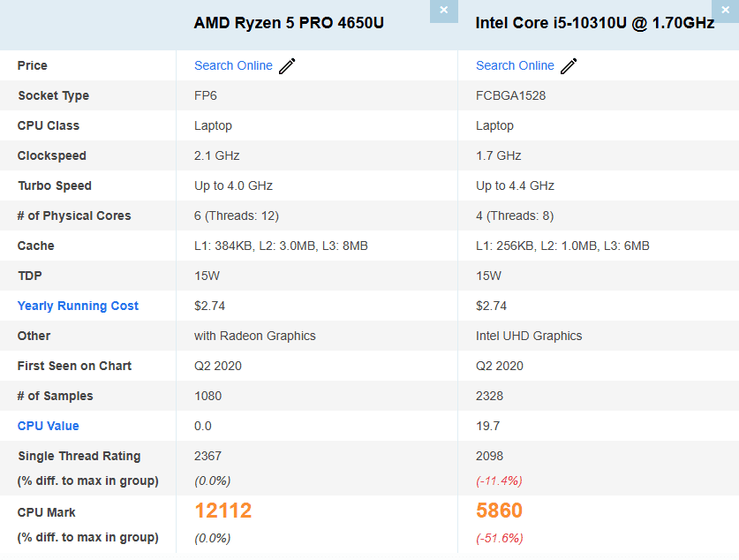Click the 'with Radeon Graphics' cell
This screenshot has width=739, height=560.
255,336
